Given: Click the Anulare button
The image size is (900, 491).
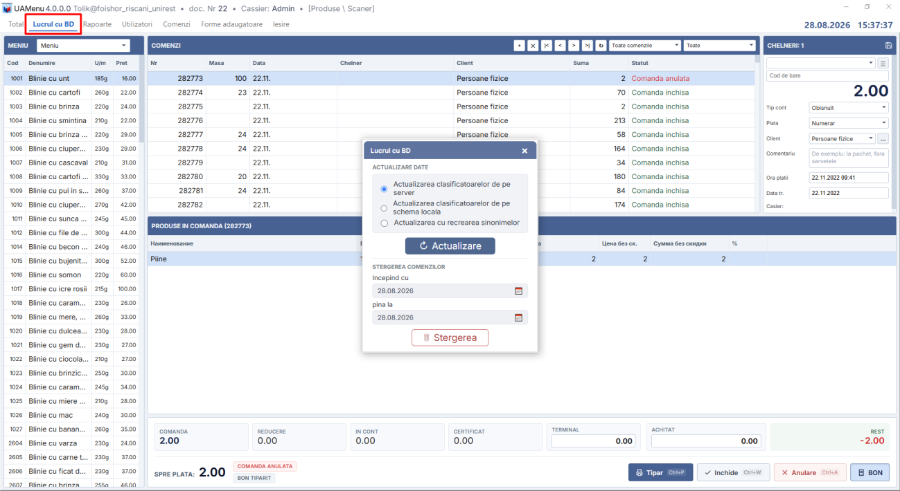Looking at the screenshot, I should pyautogui.click(x=810, y=472).
